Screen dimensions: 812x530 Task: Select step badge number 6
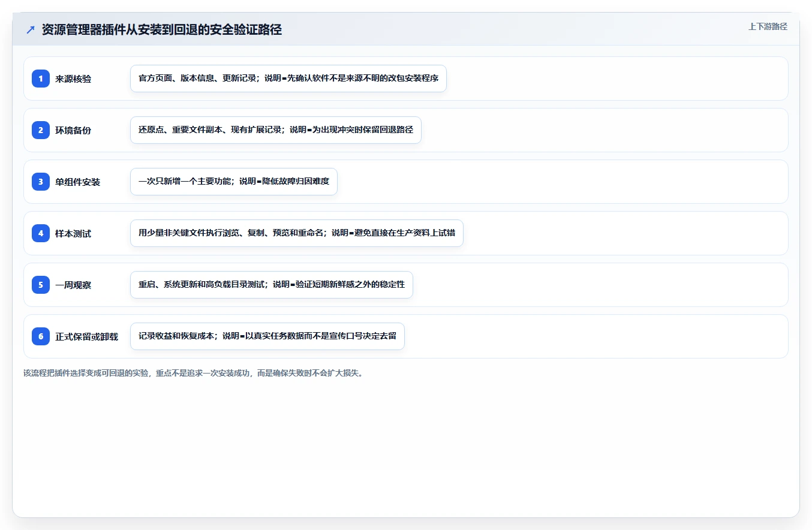pyautogui.click(x=41, y=336)
